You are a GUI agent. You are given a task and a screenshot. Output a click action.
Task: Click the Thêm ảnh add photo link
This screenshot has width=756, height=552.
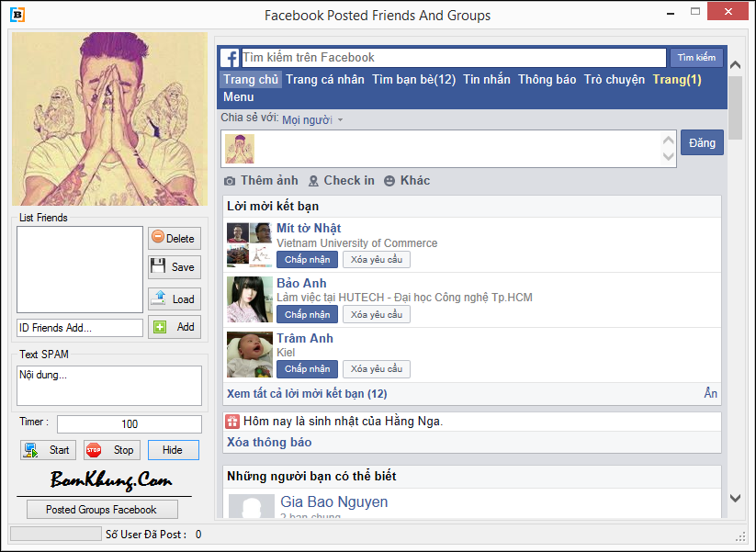tap(269, 180)
